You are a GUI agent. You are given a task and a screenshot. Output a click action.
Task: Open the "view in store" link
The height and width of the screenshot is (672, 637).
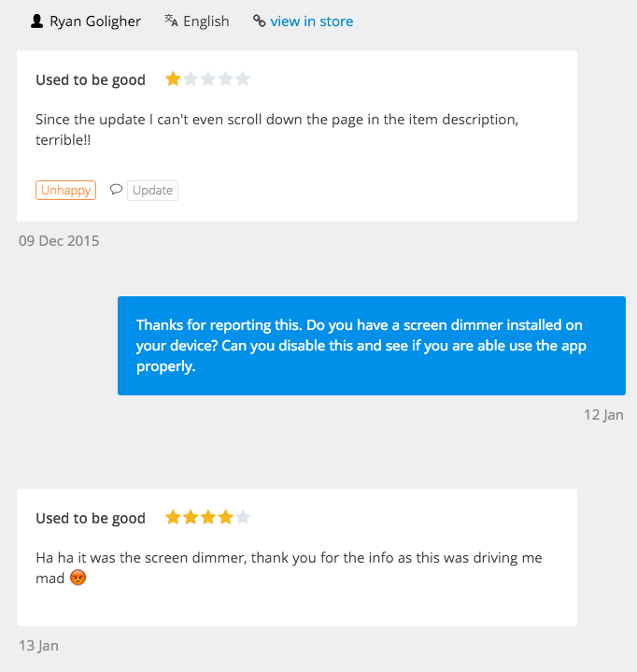coord(311,21)
